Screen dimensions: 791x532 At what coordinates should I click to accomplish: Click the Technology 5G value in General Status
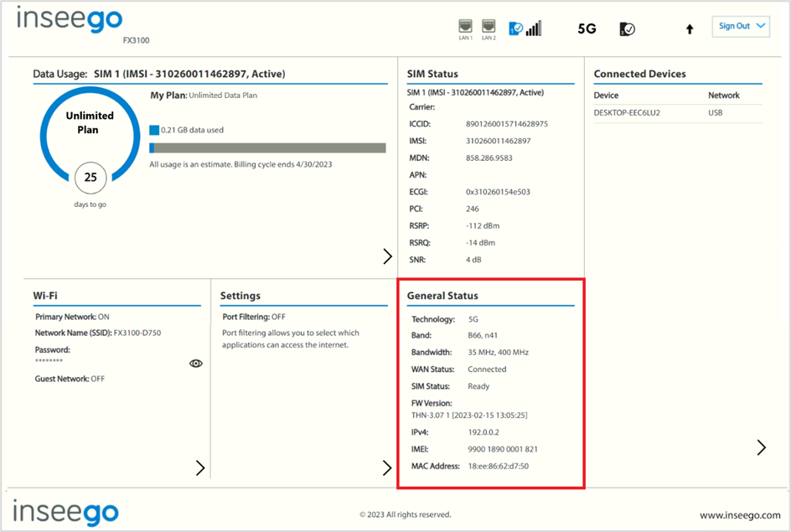[473, 319]
